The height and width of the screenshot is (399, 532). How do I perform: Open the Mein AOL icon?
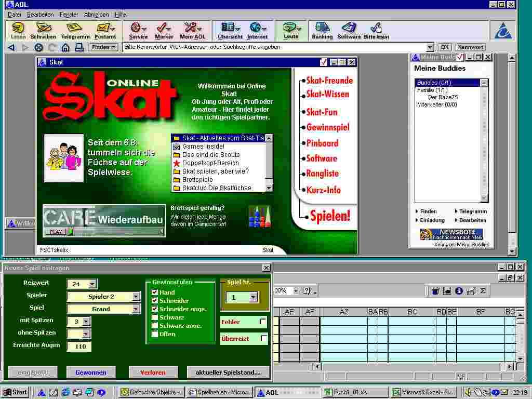[x=192, y=31]
